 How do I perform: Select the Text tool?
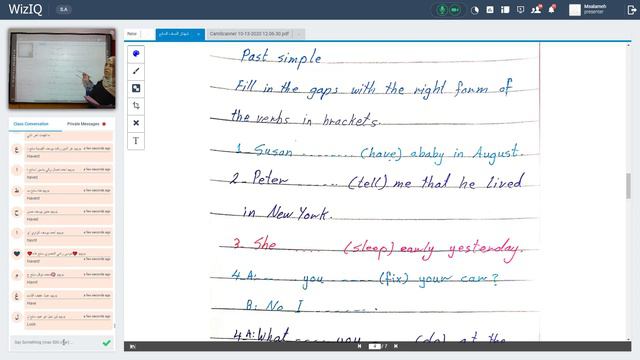tap(136, 141)
